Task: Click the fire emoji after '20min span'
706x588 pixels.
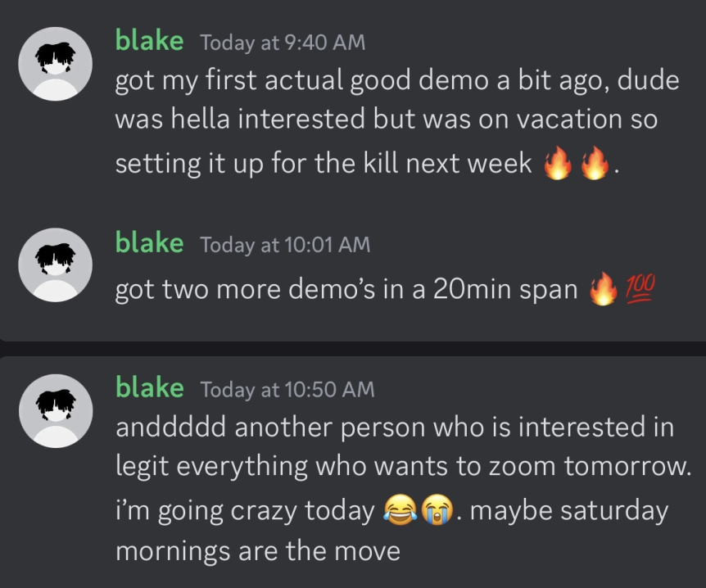Action: click(604, 288)
